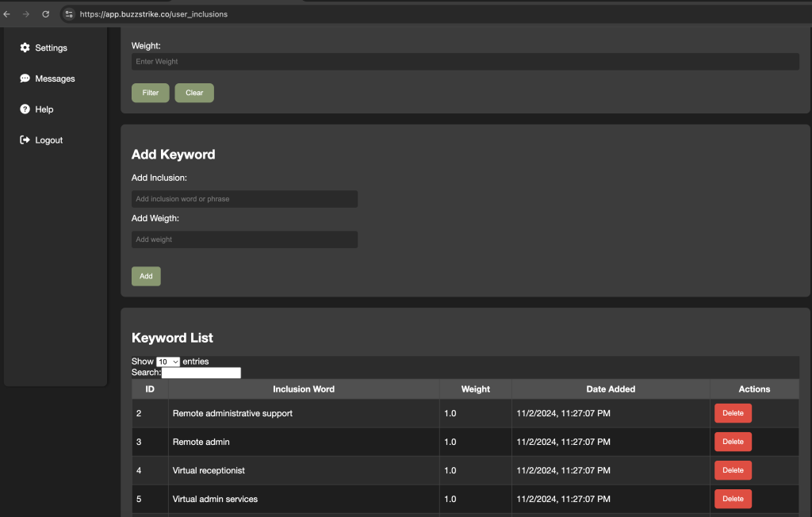Click the browser back arrow
The height and width of the screenshot is (517, 812).
[x=7, y=14]
